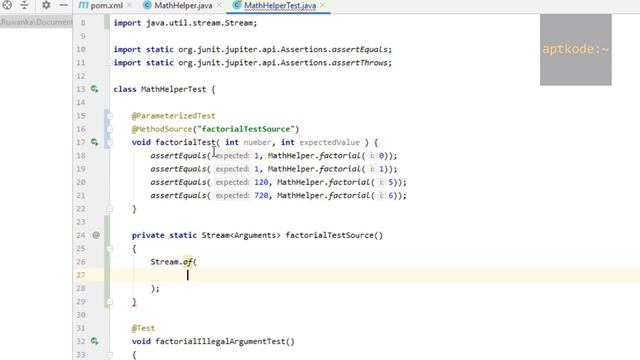Viewport: 640px width, 360px height.
Task: Click the 'expected:' hint on line 19
Action: [232, 169]
